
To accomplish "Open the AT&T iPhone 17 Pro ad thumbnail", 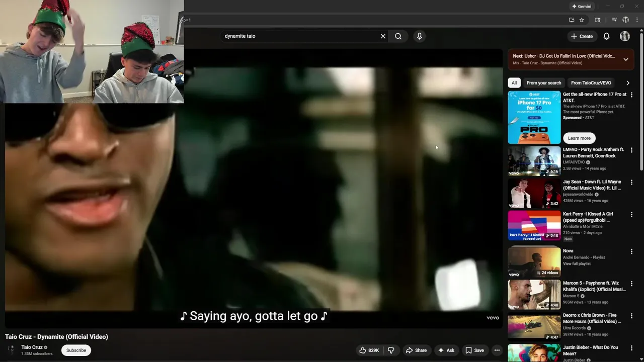I will point(534,117).
